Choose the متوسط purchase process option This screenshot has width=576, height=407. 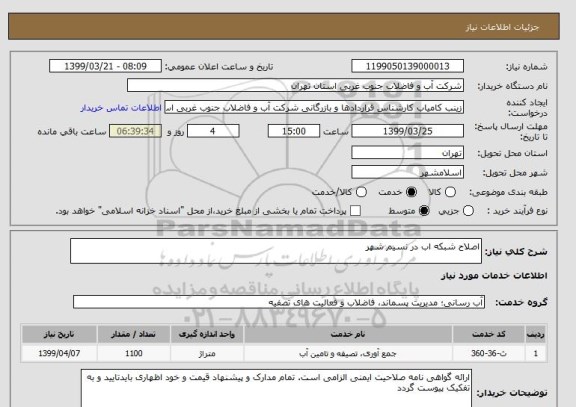(x=424, y=211)
